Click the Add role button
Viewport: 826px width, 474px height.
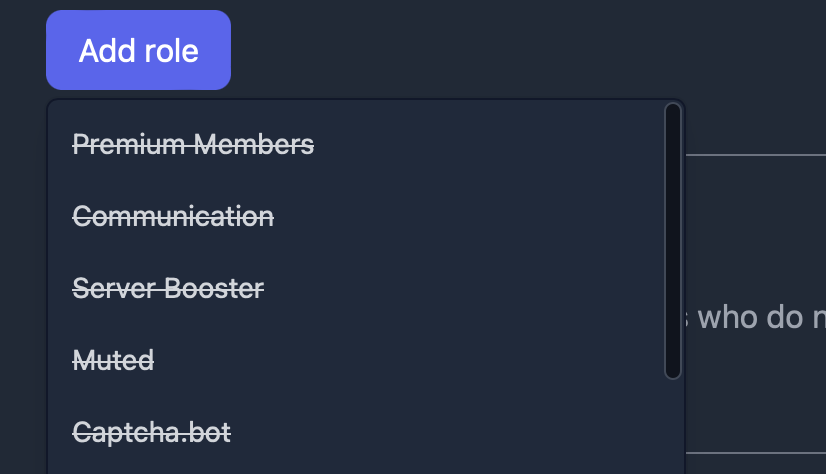138,50
